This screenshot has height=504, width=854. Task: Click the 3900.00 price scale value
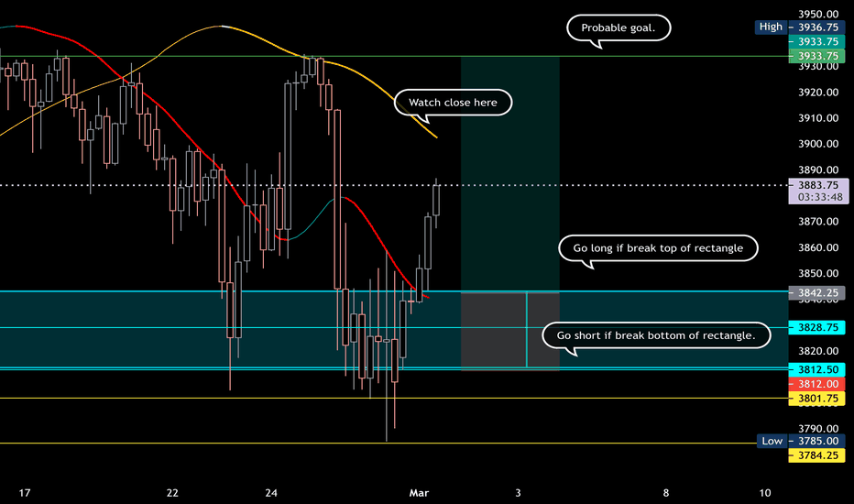point(818,144)
